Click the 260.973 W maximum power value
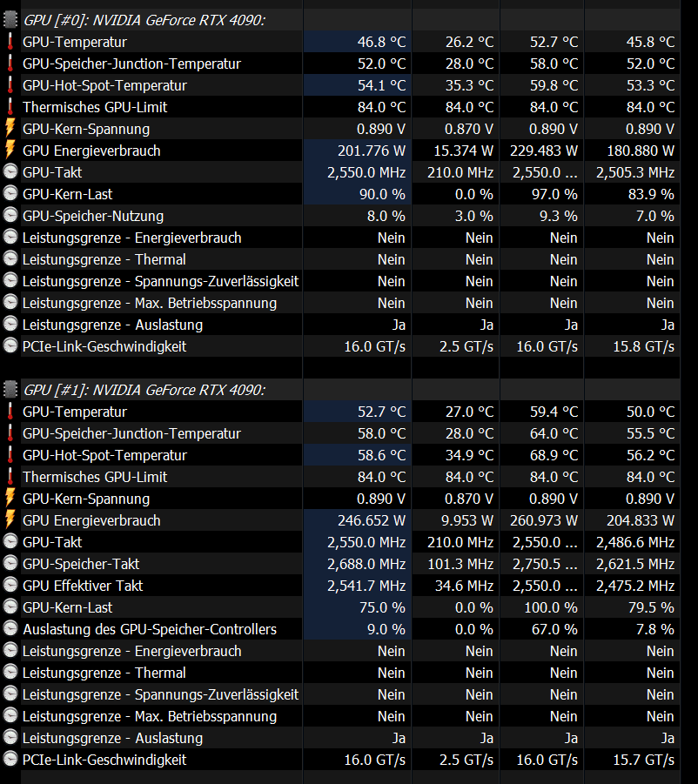Viewport: 698px width, 784px height. click(x=543, y=520)
